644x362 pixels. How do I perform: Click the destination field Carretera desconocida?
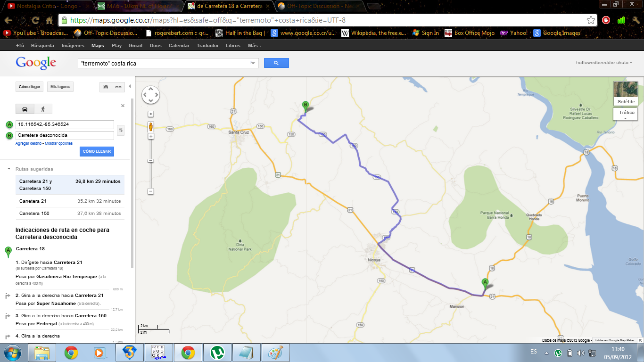(65, 135)
